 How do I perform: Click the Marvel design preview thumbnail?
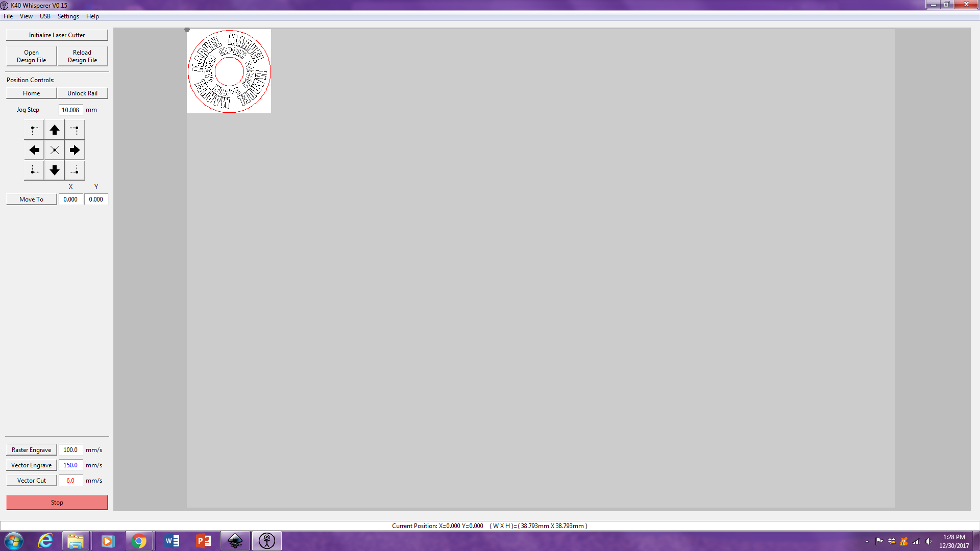tap(229, 71)
